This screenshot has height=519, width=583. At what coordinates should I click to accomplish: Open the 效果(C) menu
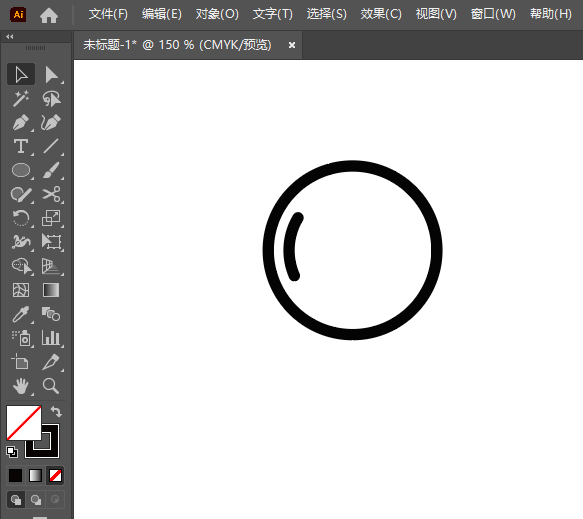(381, 14)
